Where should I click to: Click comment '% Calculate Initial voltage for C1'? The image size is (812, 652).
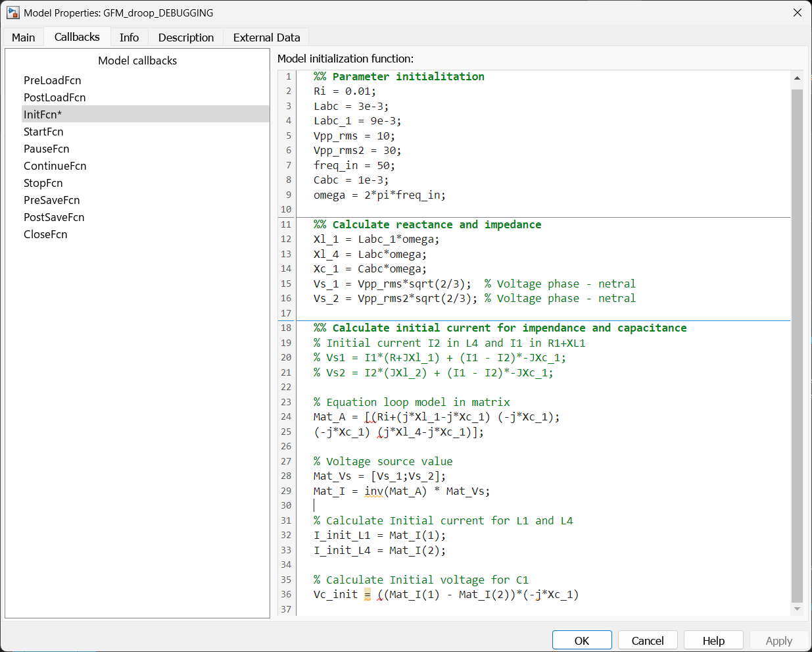[421, 580]
